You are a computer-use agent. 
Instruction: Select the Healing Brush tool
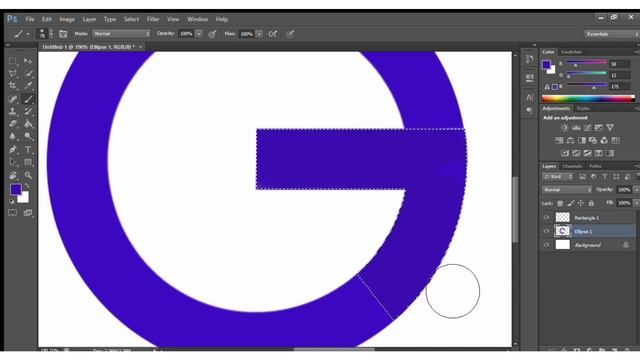(x=13, y=99)
